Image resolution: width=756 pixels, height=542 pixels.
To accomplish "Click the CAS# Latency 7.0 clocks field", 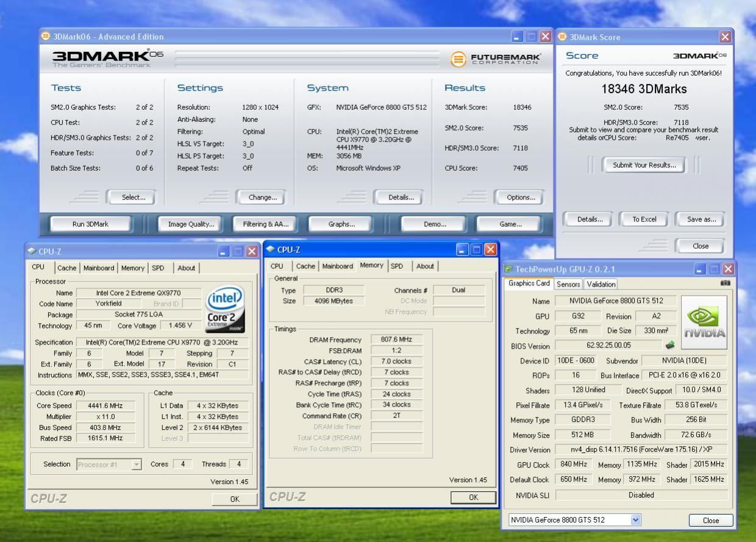I will point(396,362).
